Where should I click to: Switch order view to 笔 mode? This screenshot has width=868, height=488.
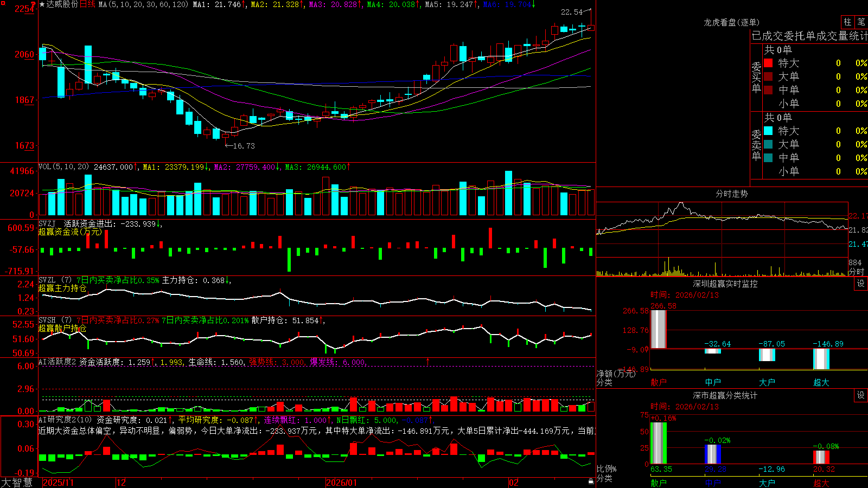tap(861, 22)
